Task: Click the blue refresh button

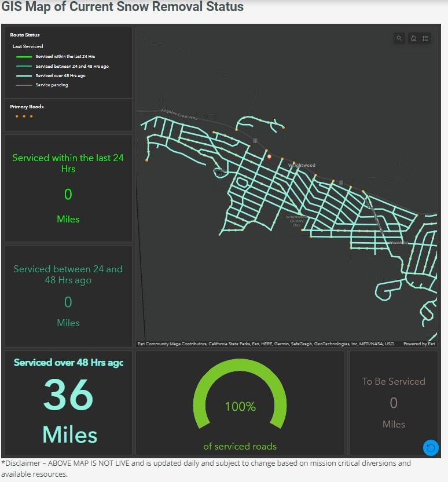Action: pos(431,447)
